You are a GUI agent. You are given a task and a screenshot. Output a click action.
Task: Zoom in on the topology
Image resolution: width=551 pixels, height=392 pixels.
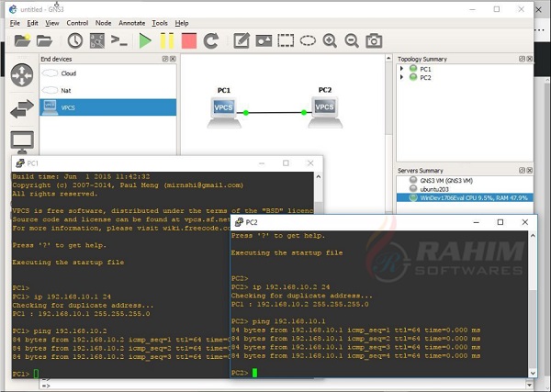tap(330, 40)
